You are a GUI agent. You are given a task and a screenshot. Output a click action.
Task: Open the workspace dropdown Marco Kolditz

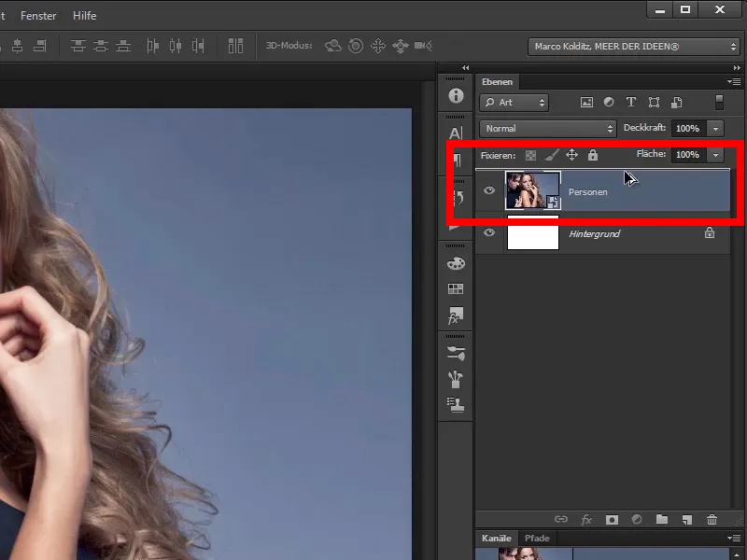634,47
